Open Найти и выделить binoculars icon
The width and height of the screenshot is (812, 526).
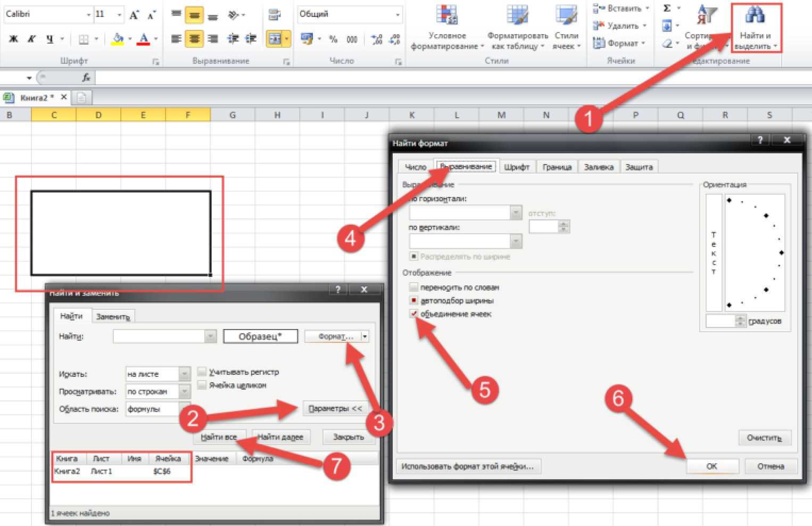(755, 15)
